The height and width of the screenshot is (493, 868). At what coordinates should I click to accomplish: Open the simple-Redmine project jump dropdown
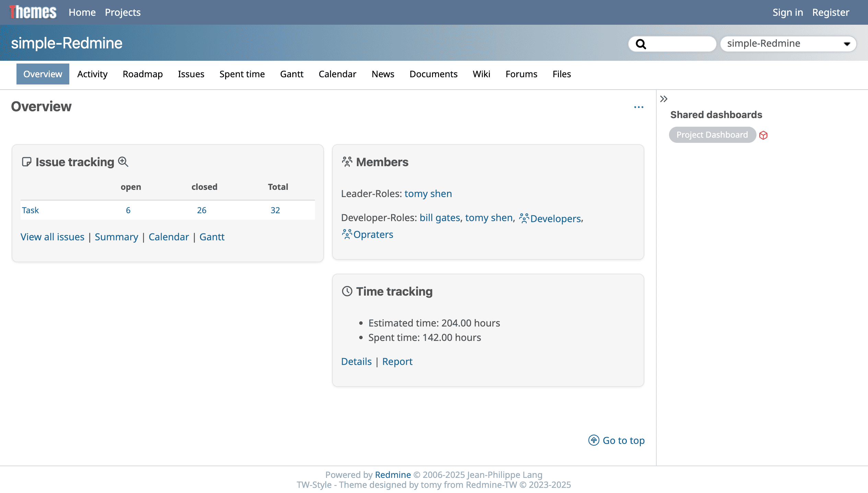pos(788,44)
